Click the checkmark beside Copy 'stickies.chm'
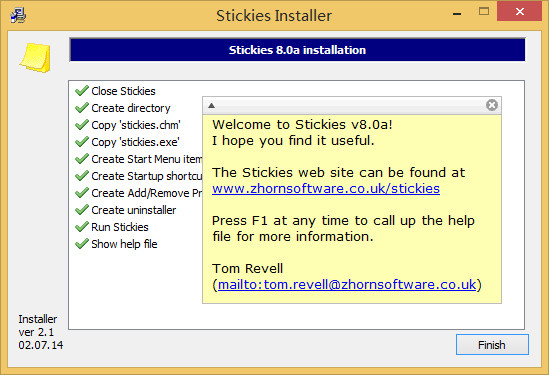 click(x=82, y=125)
